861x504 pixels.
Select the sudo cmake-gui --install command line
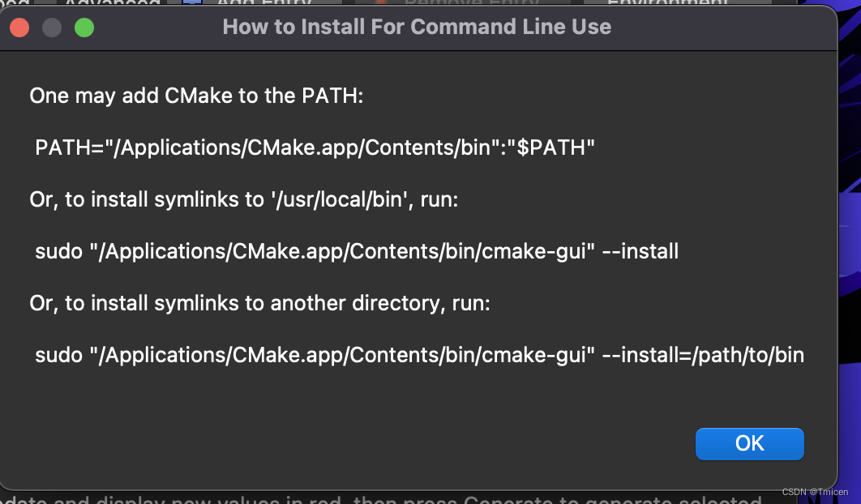coord(357,251)
